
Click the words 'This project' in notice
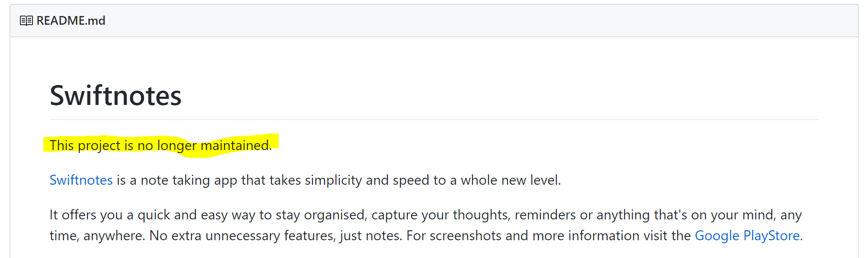(x=85, y=145)
